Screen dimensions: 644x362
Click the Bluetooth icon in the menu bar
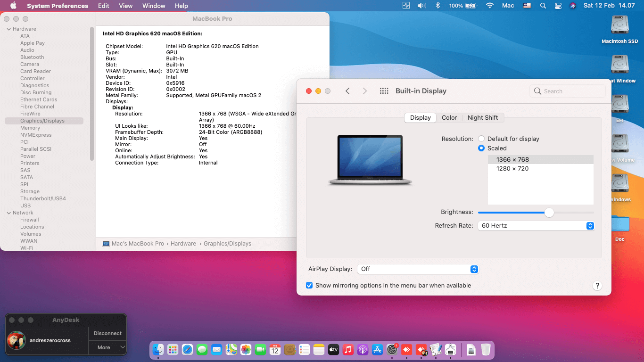pyautogui.click(x=438, y=6)
